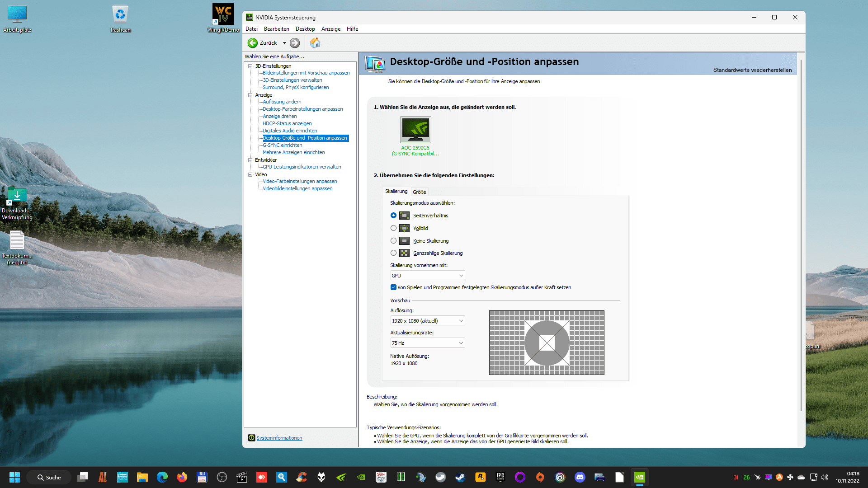This screenshot has width=868, height=488.
Task: Click Standardwerte wiederherstellen link
Action: (x=752, y=70)
